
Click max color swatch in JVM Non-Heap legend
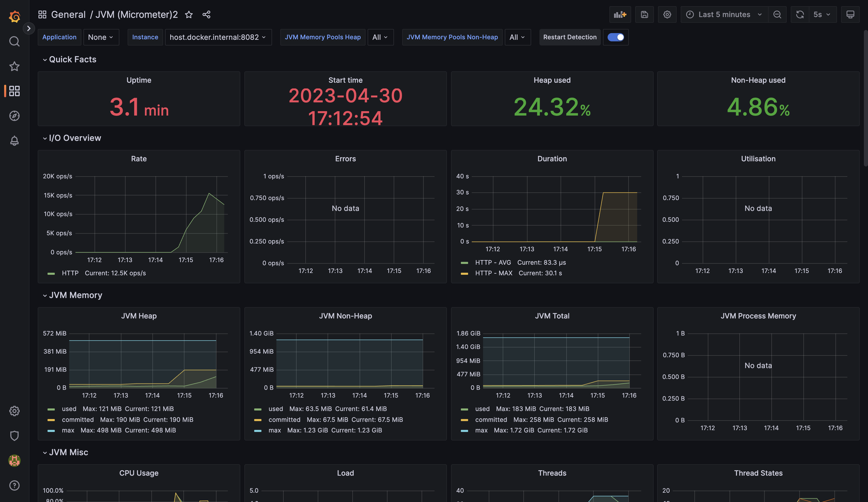coord(258,430)
